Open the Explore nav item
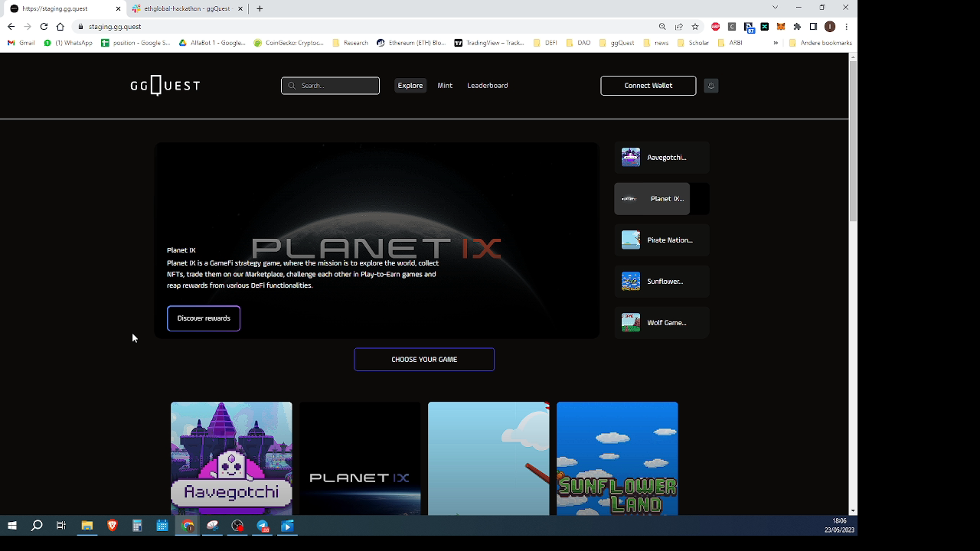This screenshot has height=551, width=980. pos(410,86)
